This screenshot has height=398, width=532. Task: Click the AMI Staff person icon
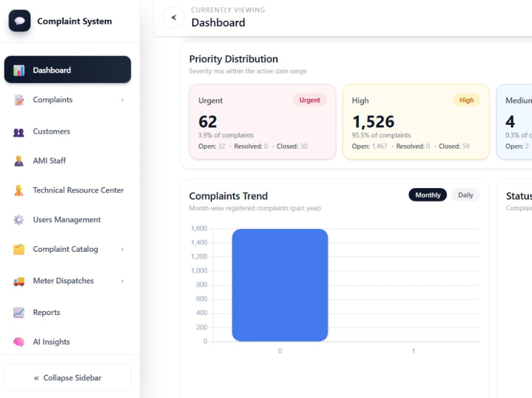pos(19,160)
